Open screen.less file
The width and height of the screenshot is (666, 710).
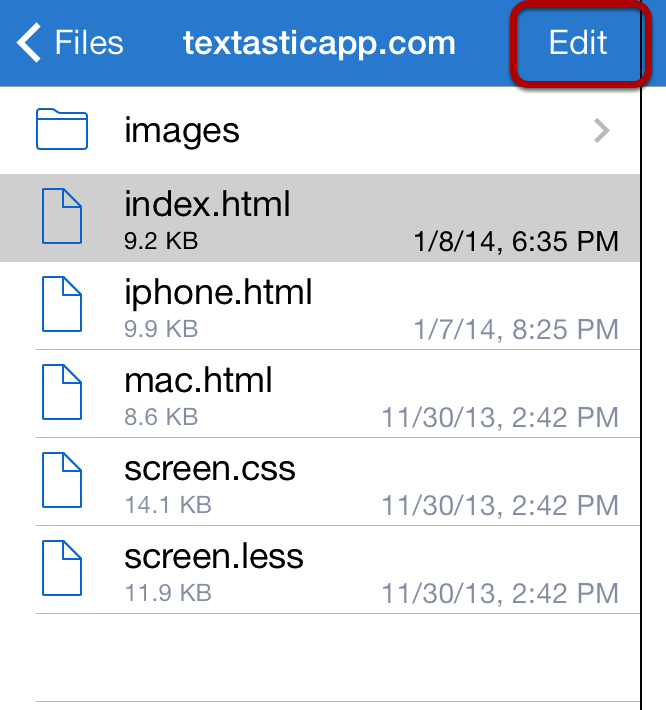pyautogui.click(x=320, y=569)
